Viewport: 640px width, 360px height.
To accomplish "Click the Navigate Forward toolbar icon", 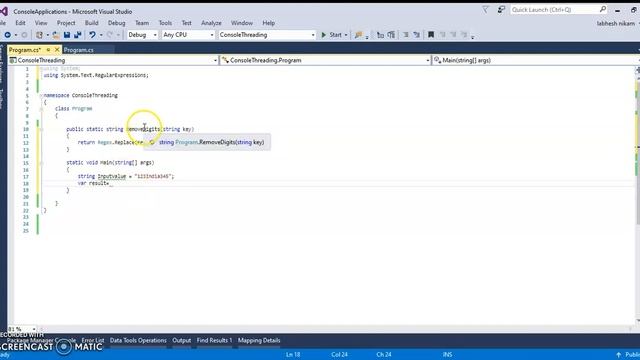I will (x=24, y=35).
